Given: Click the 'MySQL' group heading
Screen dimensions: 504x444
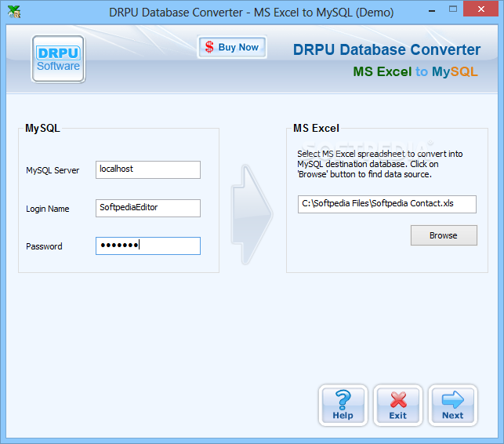Looking at the screenshot, I should [43, 129].
